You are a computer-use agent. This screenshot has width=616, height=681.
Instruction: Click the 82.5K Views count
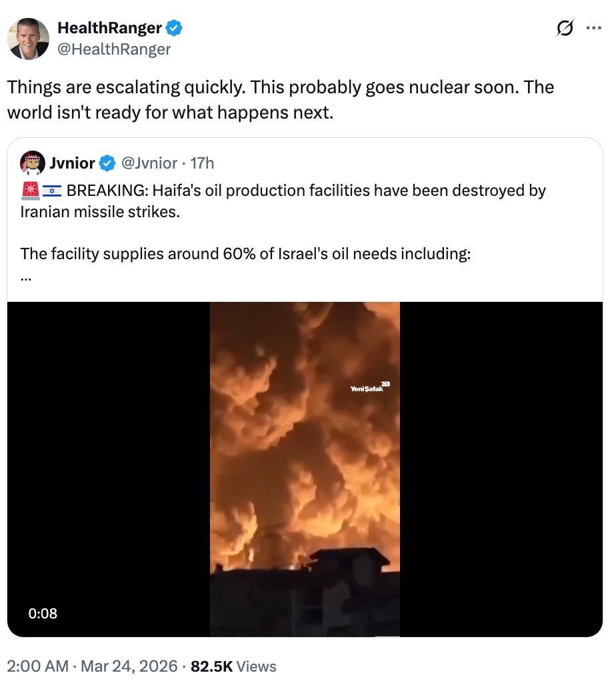pyautogui.click(x=233, y=666)
